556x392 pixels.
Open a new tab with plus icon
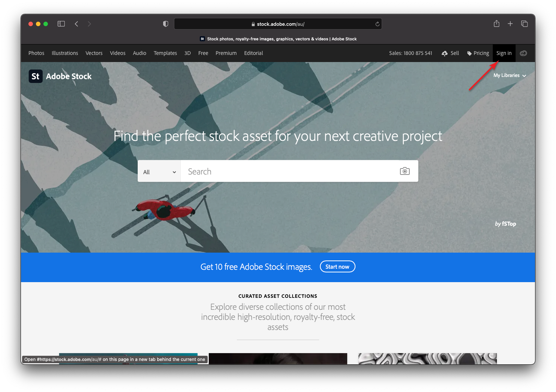click(510, 24)
